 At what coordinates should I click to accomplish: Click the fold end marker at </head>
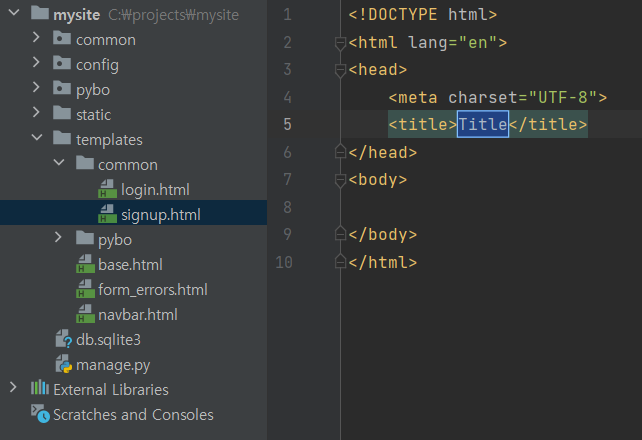(340, 152)
